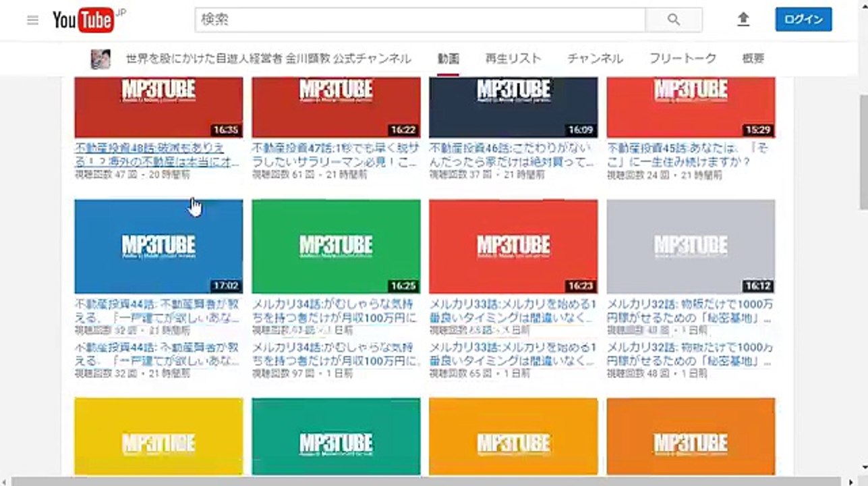Screen dimensions: 868x486
Task: Click the ログイン sign-in button
Action: tap(803, 20)
